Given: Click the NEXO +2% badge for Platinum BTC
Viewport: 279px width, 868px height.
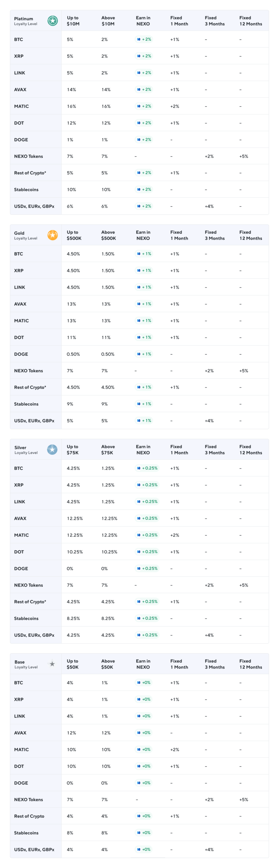Looking at the screenshot, I should (144, 39).
